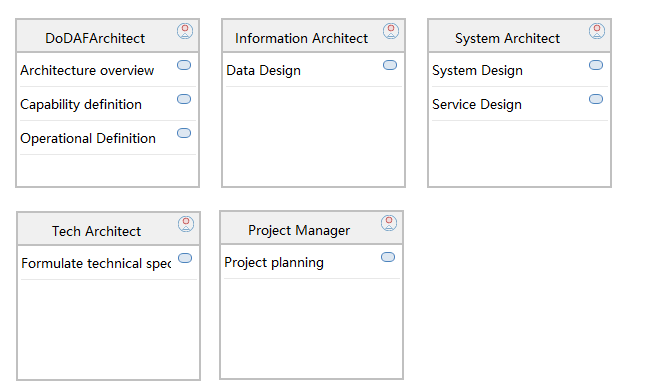Click the activity icon beside Operational Definition
The height and width of the screenshot is (389, 646).
click(184, 133)
